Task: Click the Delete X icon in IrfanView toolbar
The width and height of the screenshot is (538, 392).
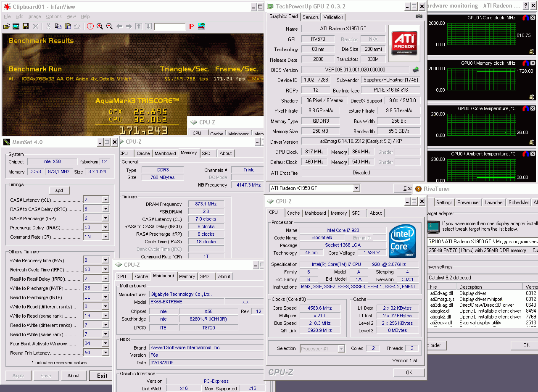Action: click(35, 26)
